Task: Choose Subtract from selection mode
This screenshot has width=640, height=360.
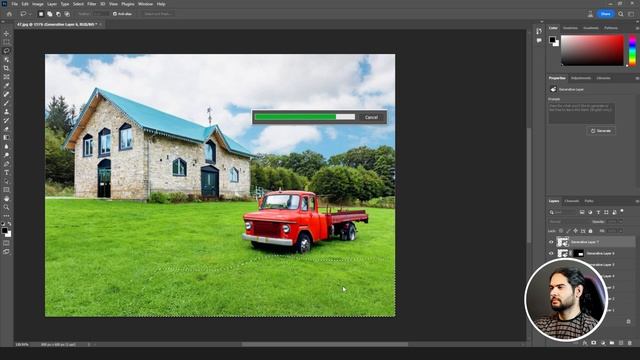Action: click(58, 14)
